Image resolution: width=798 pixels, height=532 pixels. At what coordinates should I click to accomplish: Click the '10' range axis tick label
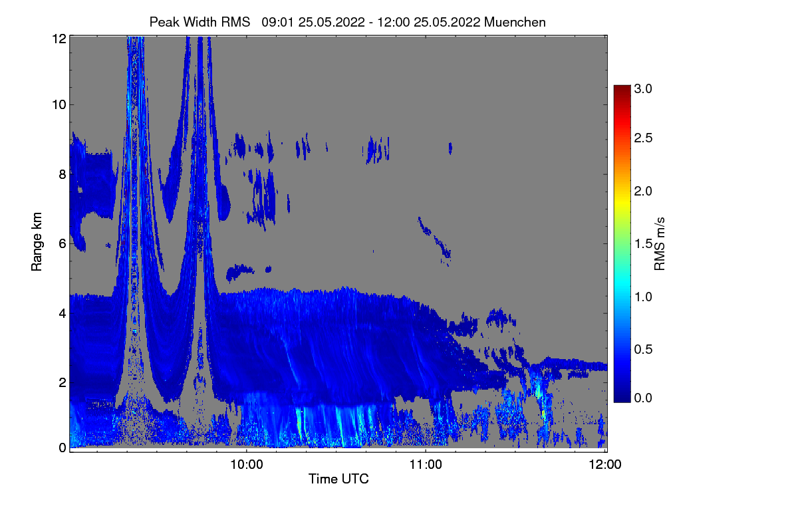58,104
